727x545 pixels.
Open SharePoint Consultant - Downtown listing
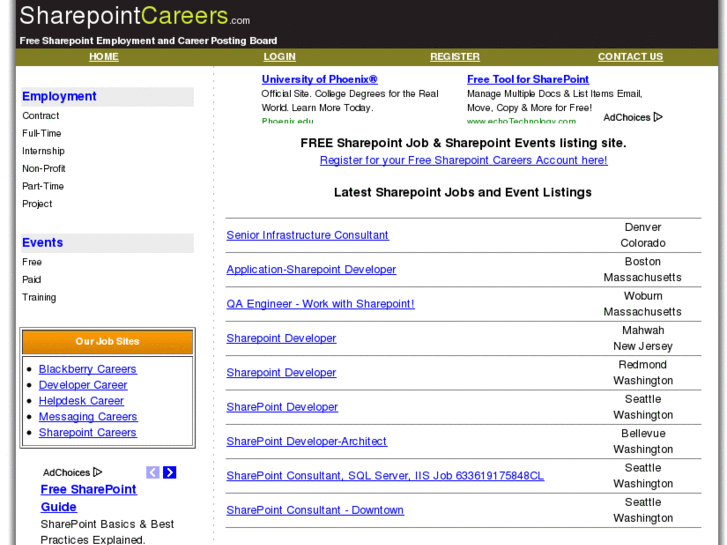pos(315,510)
